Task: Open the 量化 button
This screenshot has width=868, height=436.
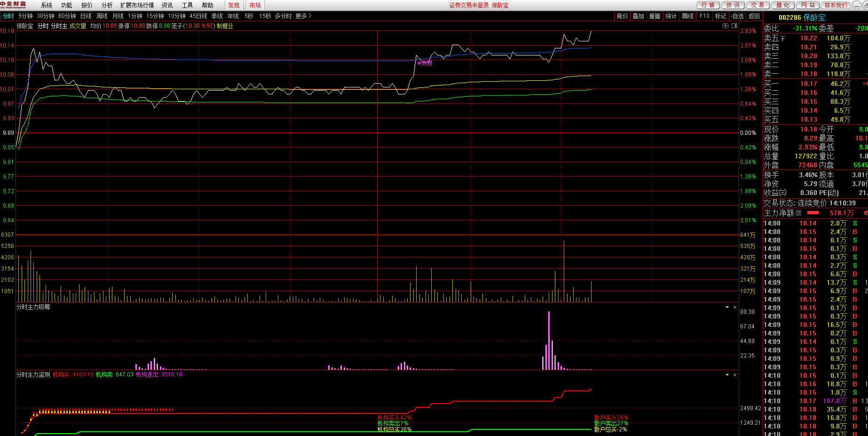Action: coord(783,5)
